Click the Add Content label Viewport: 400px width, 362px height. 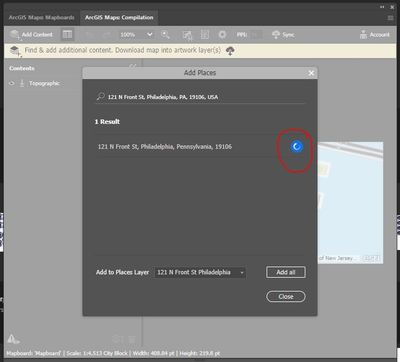coord(37,34)
